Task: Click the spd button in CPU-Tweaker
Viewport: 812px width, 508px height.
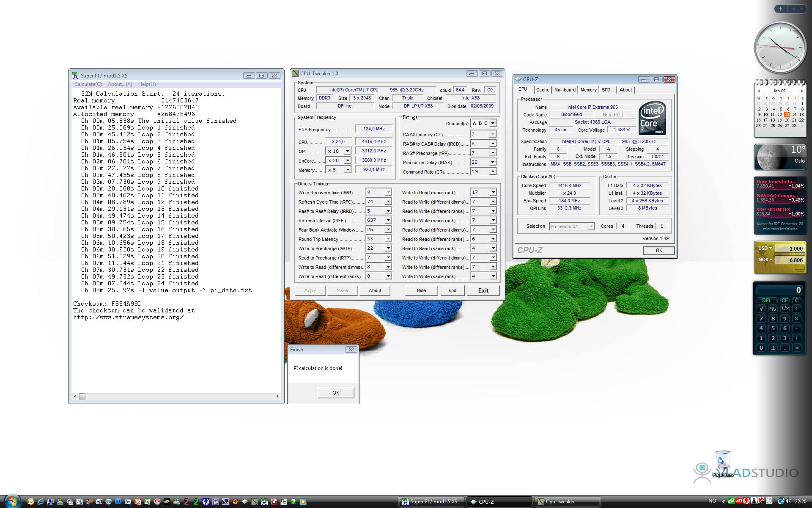Action: (452, 290)
